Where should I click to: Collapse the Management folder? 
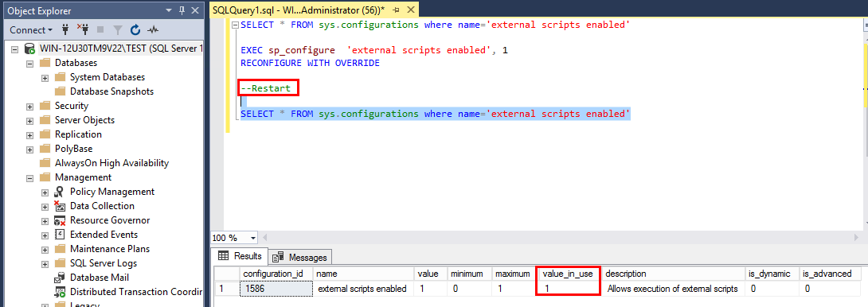click(x=29, y=177)
